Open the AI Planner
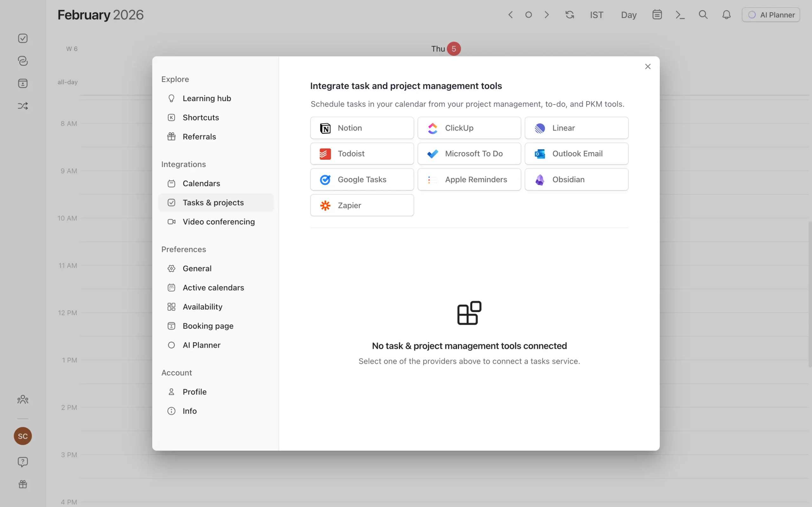This screenshot has height=507, width=812. click(771, 15)
